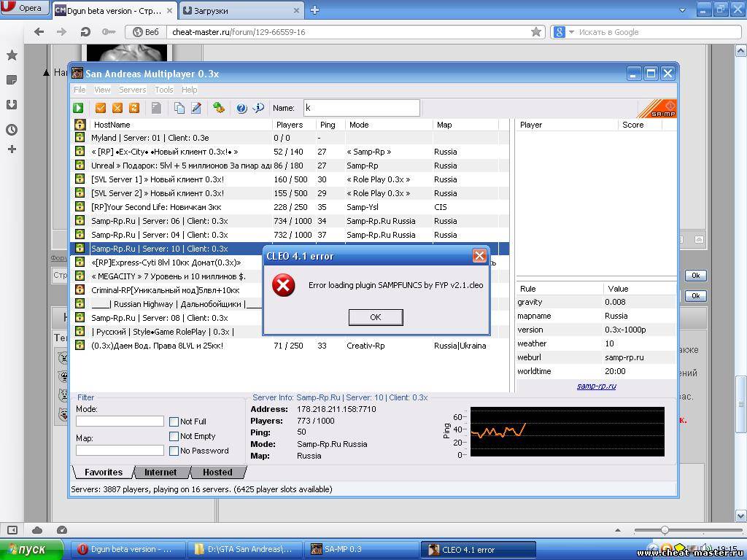Viewport: 747px width, 560px height.
Task: Toggle Opera panel button in status bar
Action: 12,530
